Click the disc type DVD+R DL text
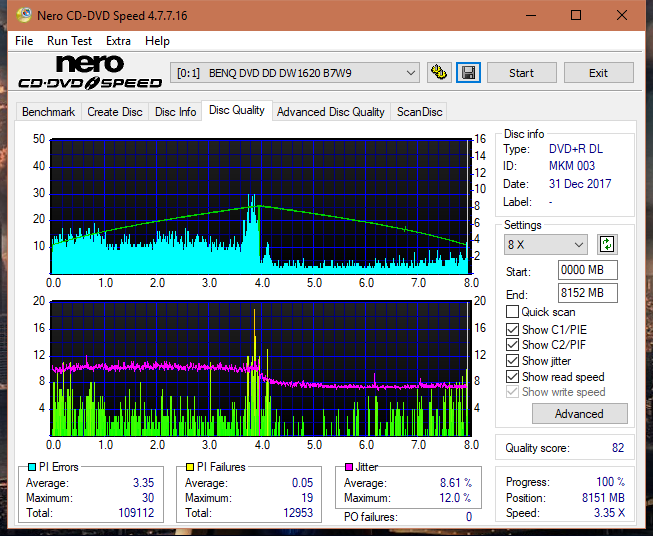The height and width of the screenshot is (536, 653). (x=576, y=149)
